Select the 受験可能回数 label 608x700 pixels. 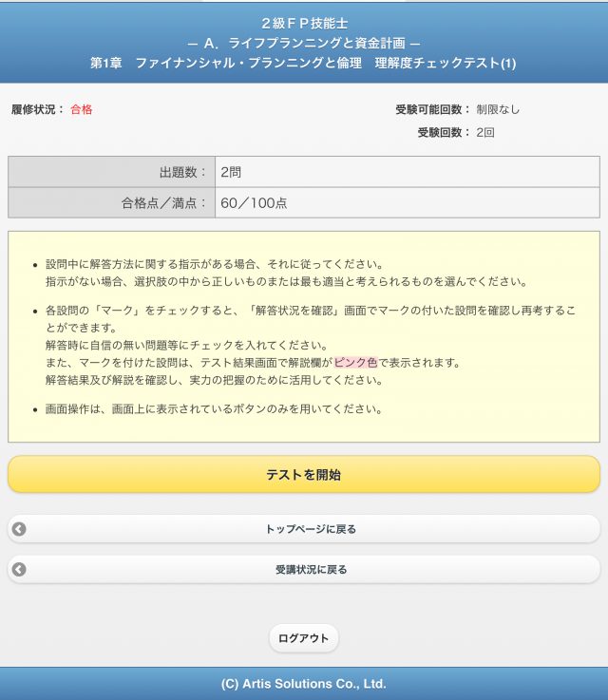[x=432, y=109]
